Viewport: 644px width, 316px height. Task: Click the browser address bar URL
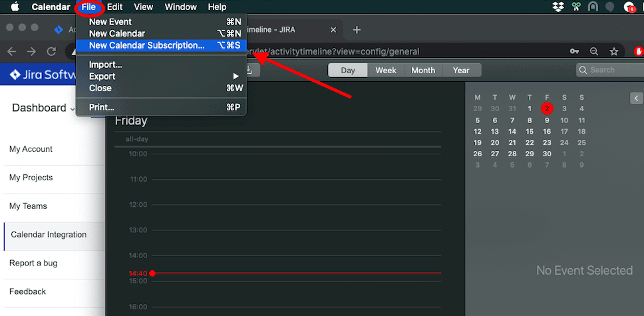tap(332, 51)
